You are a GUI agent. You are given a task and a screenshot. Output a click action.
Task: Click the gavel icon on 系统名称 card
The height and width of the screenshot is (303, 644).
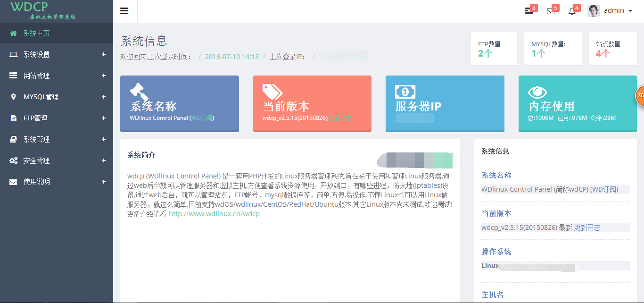click(x=139, y=92)
